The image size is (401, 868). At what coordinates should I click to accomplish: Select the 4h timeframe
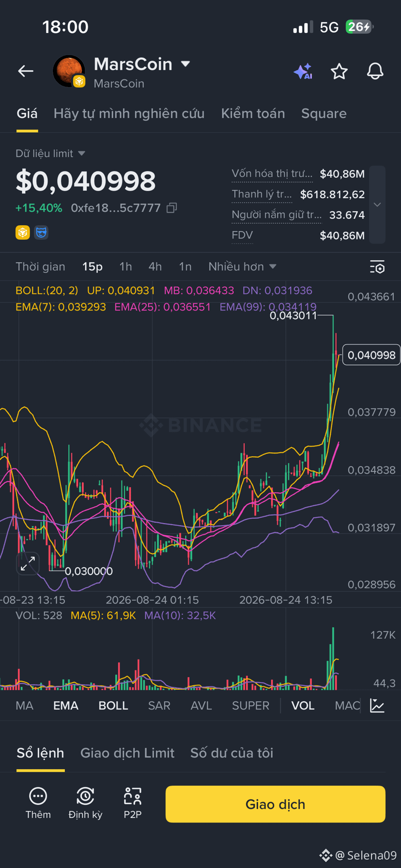tap(155, 266)
